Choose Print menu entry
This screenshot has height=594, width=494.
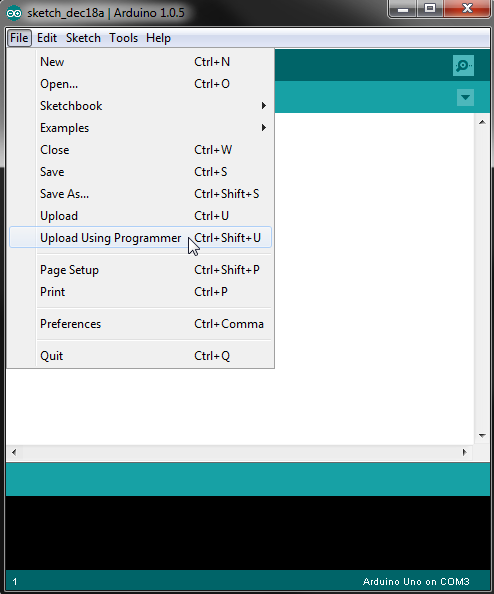[x=140, y=292]
